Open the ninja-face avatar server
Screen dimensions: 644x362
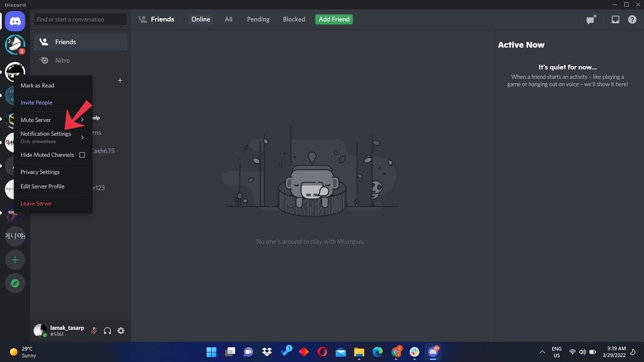15,71
